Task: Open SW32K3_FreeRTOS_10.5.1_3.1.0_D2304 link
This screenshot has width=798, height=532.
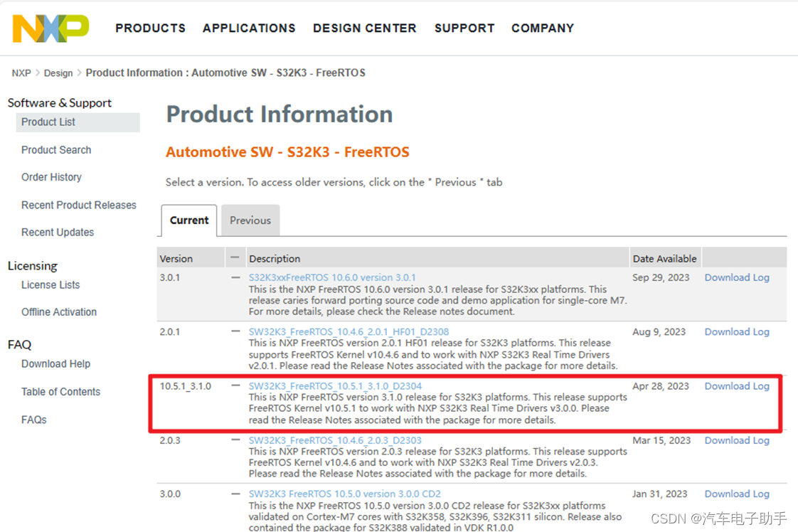Action: pos(336,386)
